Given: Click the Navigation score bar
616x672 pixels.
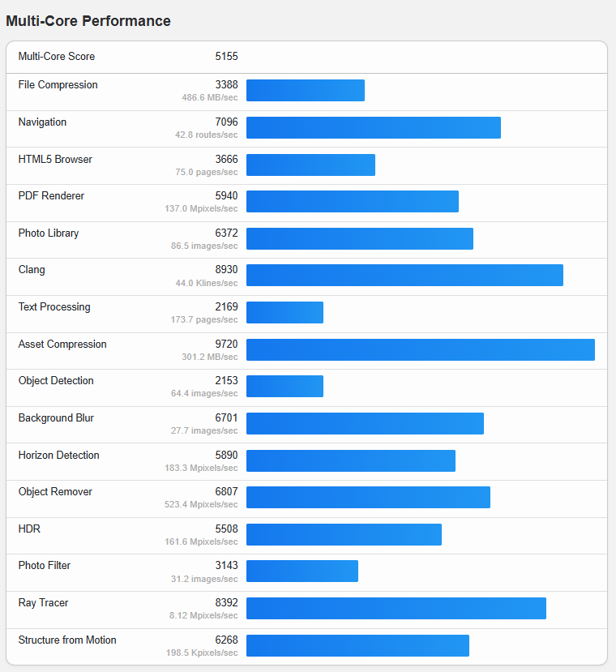Looking at the screenshot, I should click(x=373, y=128).
